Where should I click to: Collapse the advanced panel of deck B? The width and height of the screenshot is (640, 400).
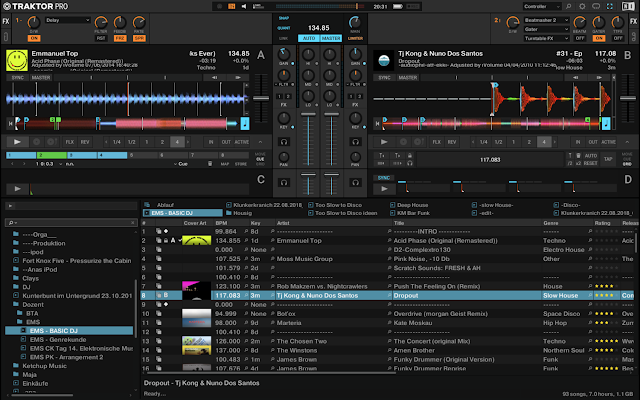click(627, 142)
